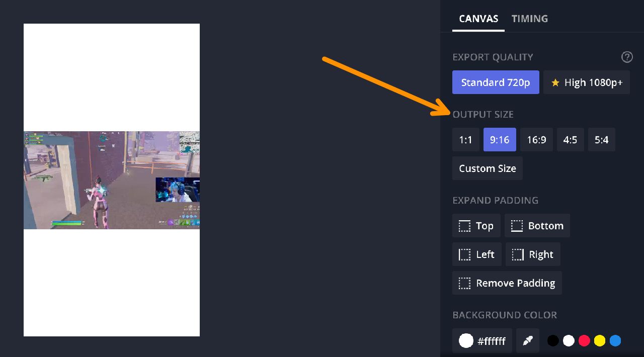Pick the red background color swatch
Image resolution: width=644 pixels, height=357 pixels.
[x=584, y=341]
